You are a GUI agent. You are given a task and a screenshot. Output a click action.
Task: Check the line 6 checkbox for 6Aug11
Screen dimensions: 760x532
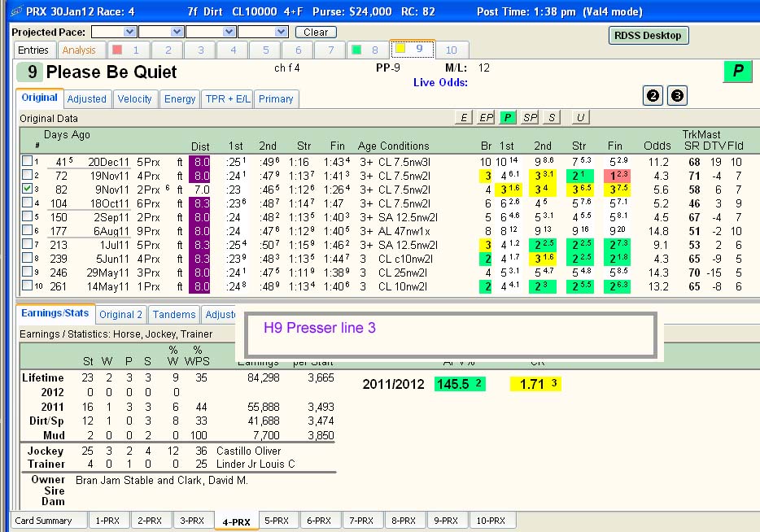click(27, 230)
